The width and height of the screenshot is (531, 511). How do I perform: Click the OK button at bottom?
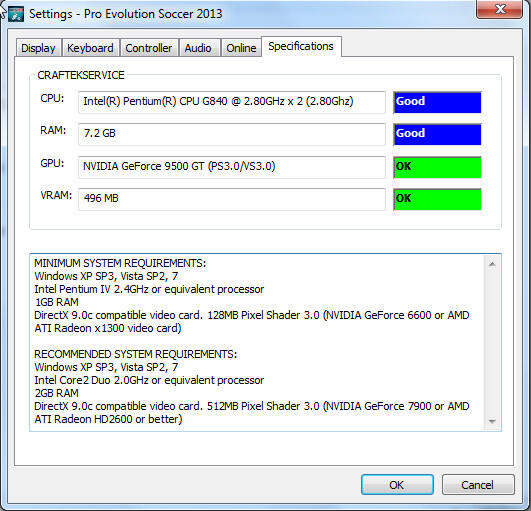(x=397, y=485)
